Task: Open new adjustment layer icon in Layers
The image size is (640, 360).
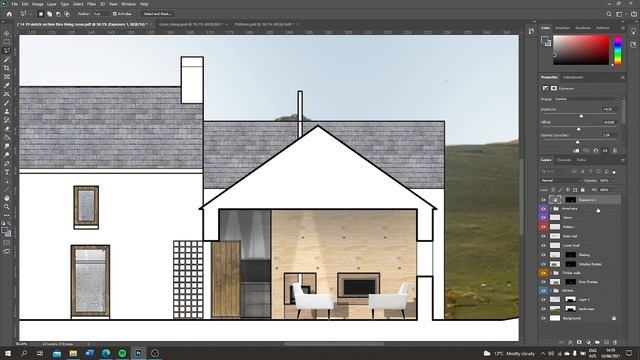Action: pyautogui.click(x=588, y=342)
